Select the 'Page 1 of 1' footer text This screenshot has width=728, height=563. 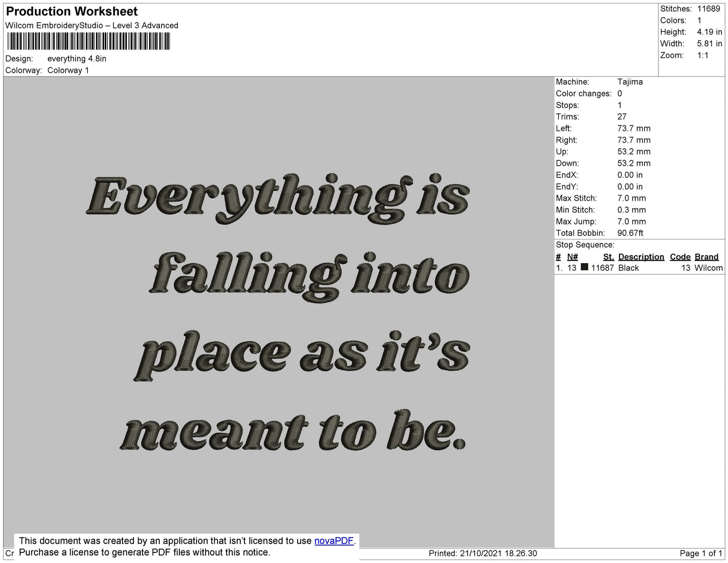[701, 553]
